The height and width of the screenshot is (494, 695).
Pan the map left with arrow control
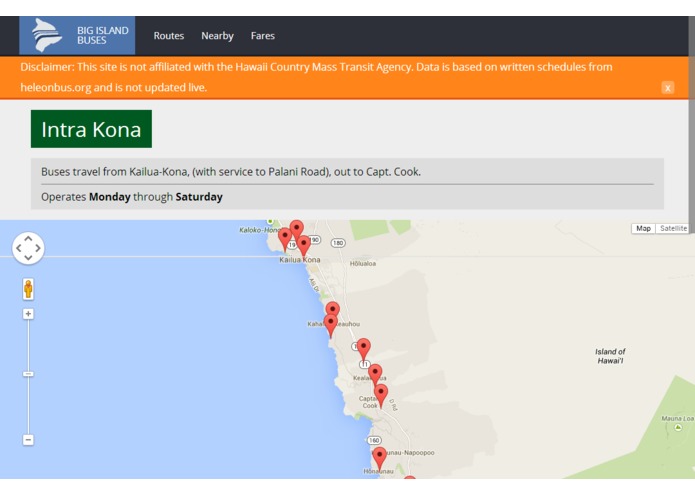click(x=19, y=248)
